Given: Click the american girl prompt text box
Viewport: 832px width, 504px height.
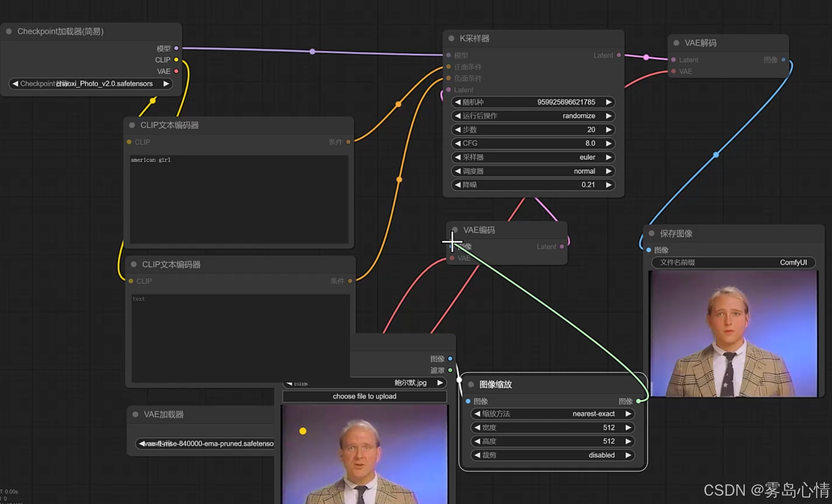Looking at the screenshot, I should pos(239,199).
